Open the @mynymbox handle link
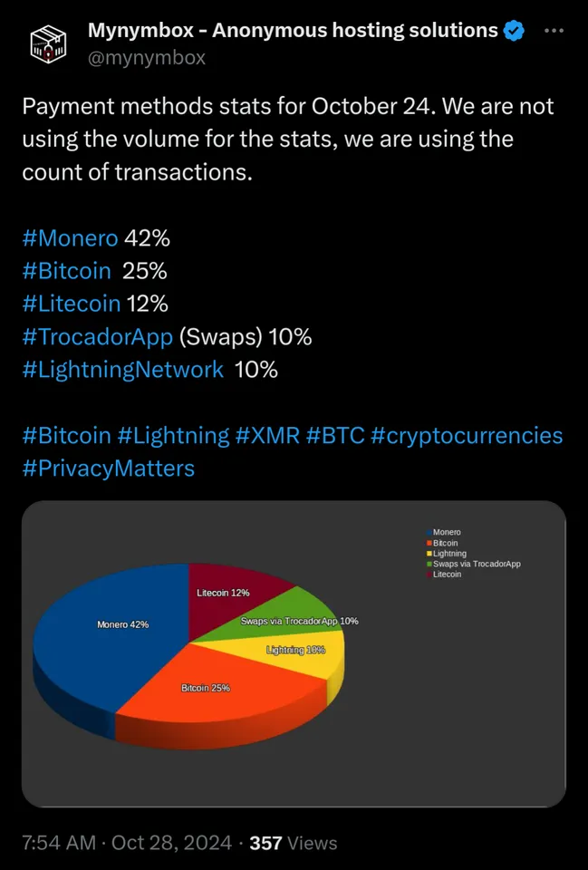Screen dimensions: 588x870 coord(146,58)
